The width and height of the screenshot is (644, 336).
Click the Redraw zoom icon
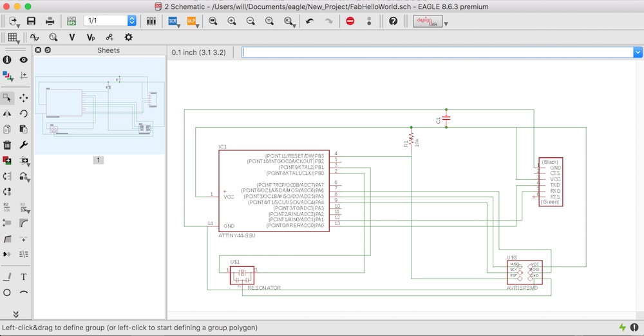269,21
